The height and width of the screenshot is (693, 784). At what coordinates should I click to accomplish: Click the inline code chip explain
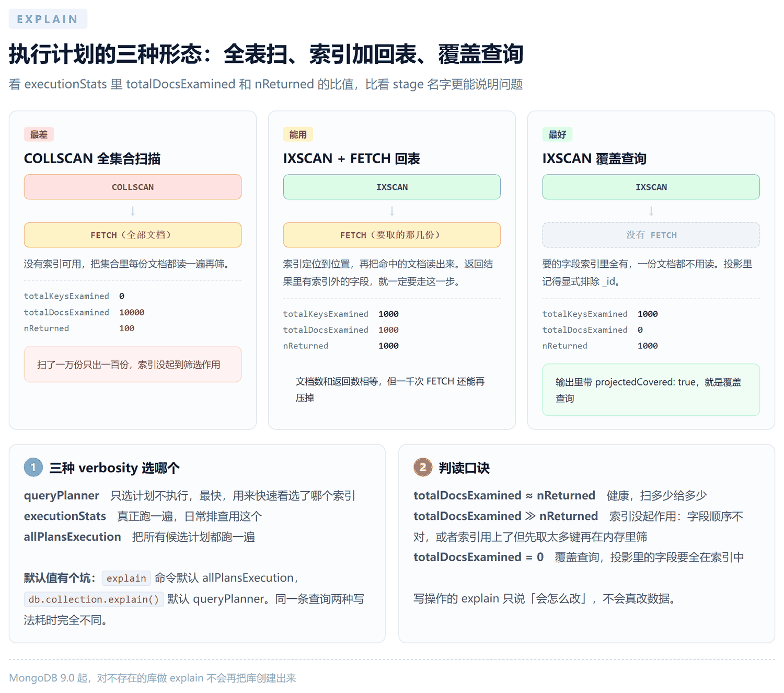point(126,578)
